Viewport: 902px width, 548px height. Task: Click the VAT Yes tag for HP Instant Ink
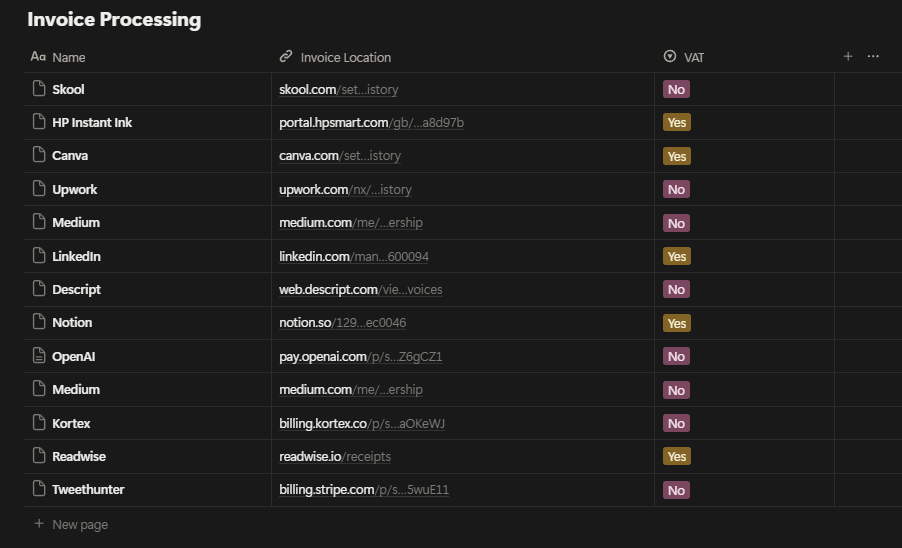[677, 123]
